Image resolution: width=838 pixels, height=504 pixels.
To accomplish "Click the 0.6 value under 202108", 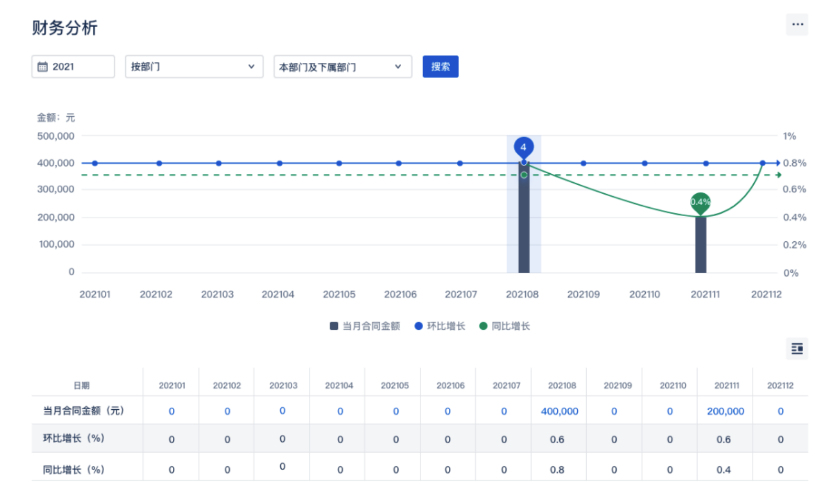I will [557, 440].
